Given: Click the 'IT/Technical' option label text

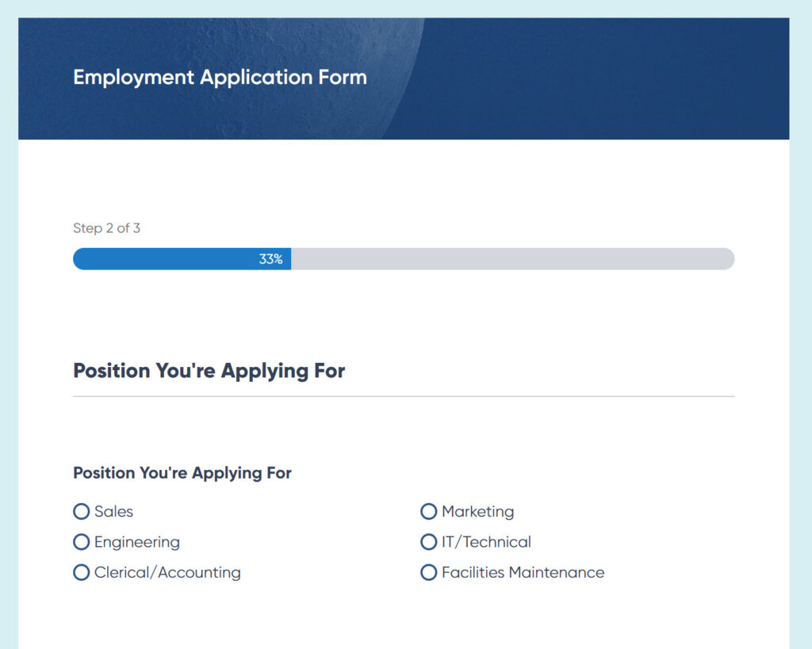Looking at the screenshot, I should coord(486,542).
